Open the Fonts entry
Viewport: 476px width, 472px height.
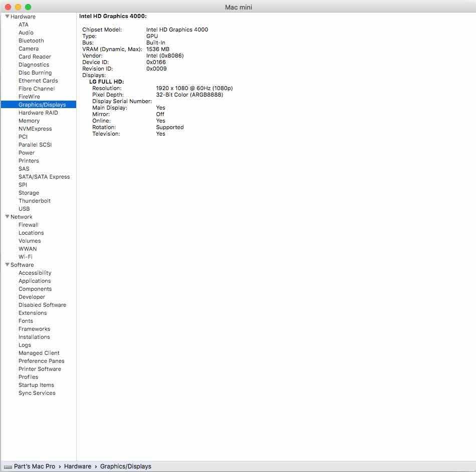(x=26, y=321)
